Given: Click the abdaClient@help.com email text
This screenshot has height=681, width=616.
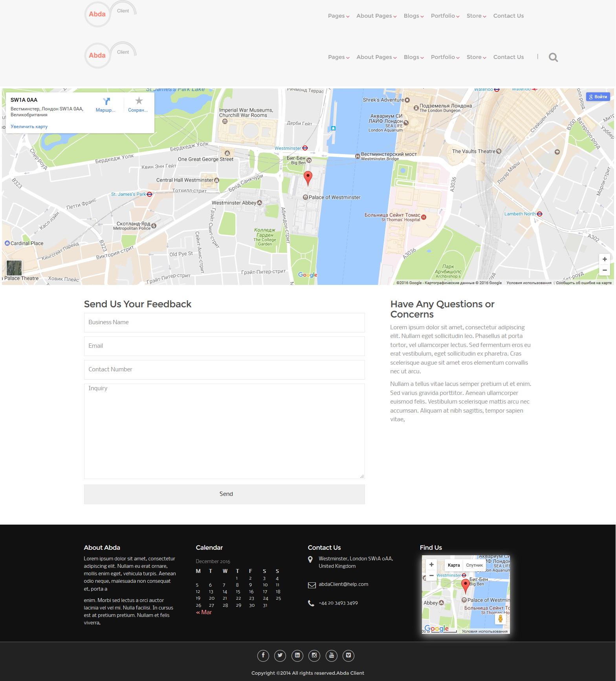Looking at the screenshot, I should (x=343, y=584).
